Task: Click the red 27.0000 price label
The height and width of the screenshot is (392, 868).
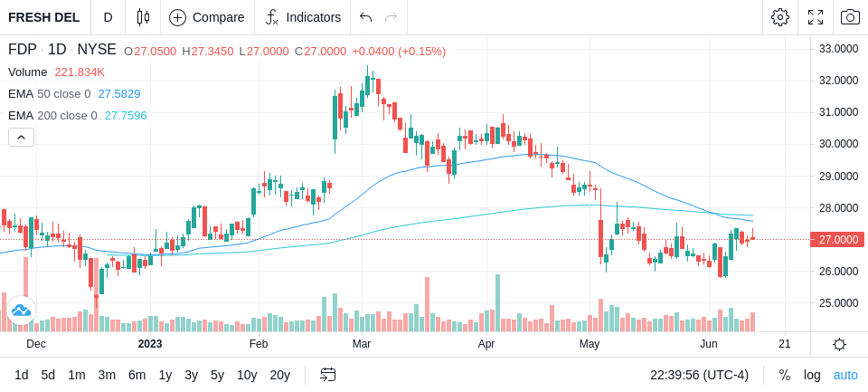Action: coord(837,240)
